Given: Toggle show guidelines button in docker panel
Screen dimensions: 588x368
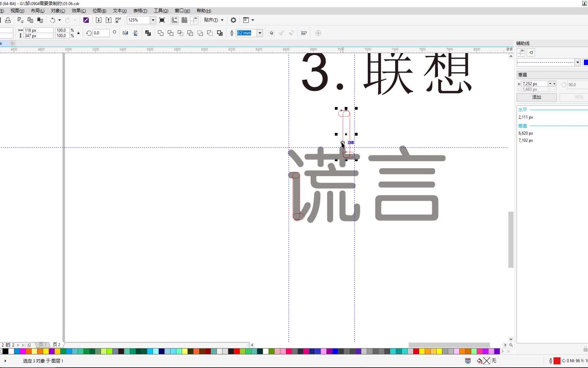Looking at the screenshot, I should (521, 52).
